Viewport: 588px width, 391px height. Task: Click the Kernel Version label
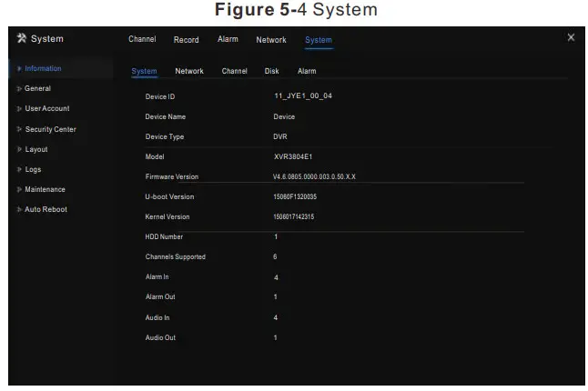point(167,216)
